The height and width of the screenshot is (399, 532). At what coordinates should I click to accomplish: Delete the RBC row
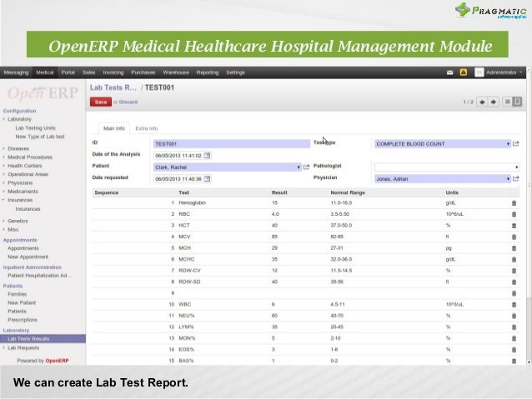(514, 214)
